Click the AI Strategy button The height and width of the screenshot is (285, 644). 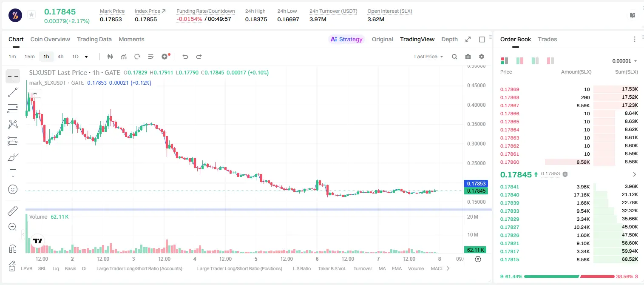tap(347, 39)
